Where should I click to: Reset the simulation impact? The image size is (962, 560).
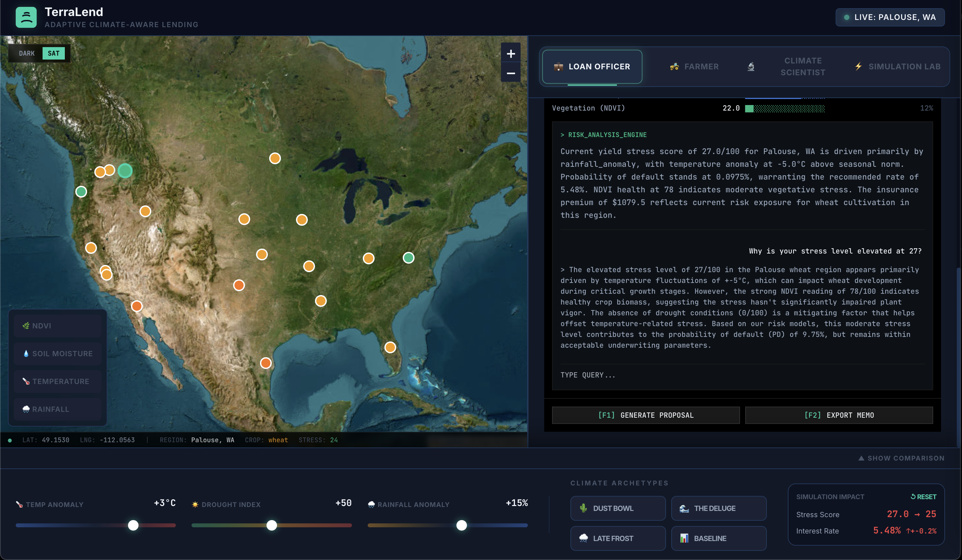(x=923, y=497)
